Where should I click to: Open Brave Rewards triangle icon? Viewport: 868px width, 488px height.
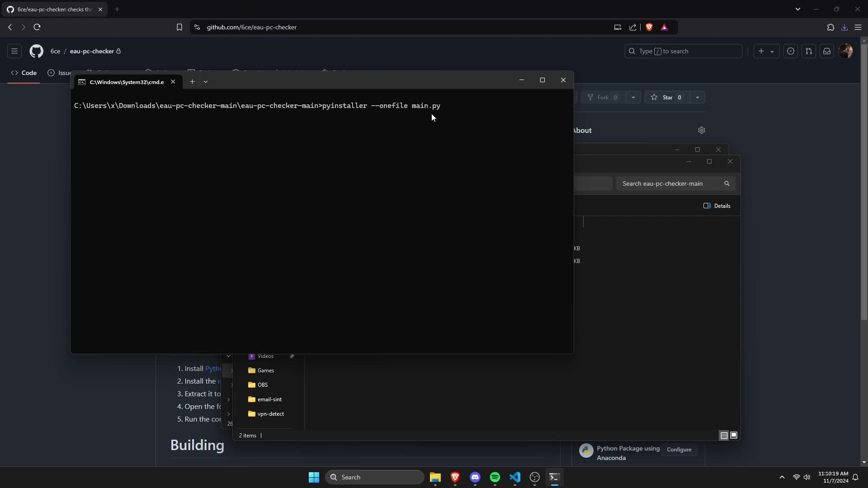(x=665, y=27)
